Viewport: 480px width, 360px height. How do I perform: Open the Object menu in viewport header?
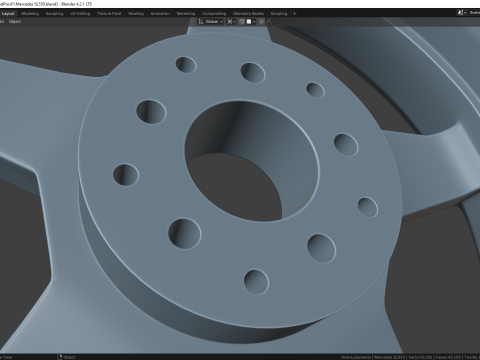coord(15,22)
